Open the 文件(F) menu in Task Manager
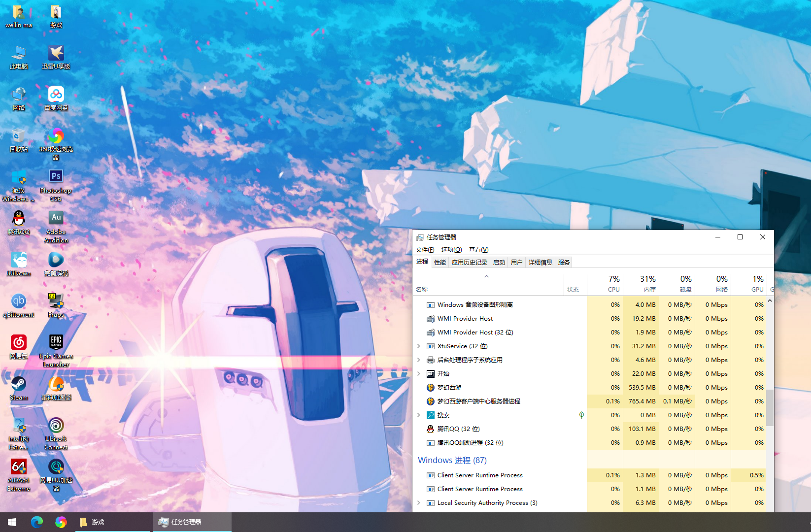 425,250
